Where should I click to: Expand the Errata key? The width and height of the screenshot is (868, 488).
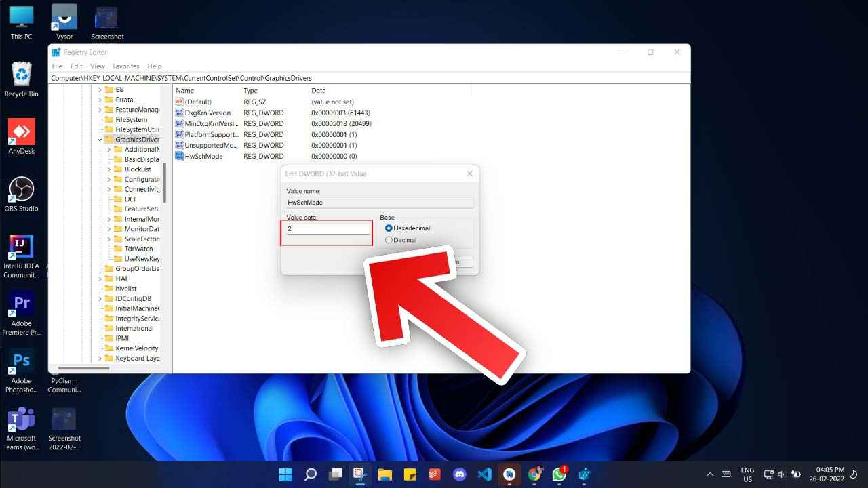point(100,100)
